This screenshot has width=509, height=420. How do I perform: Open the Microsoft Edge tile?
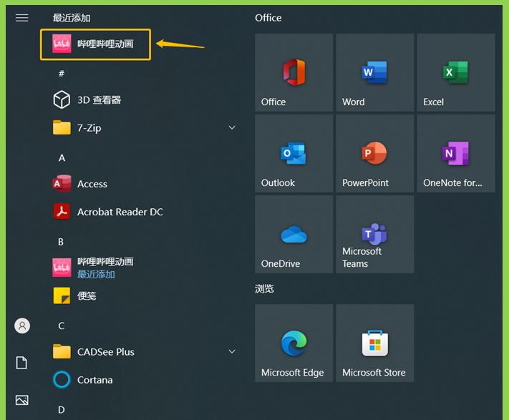(294, 343)
